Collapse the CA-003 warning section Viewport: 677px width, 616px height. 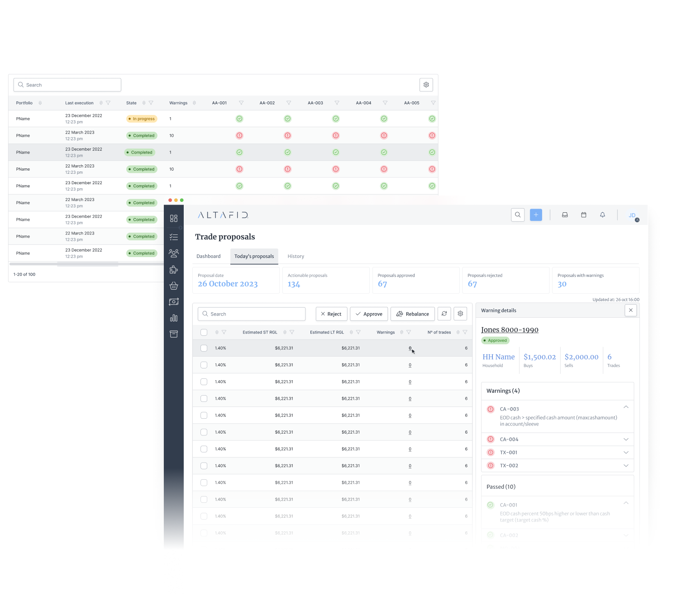tap(626, 407)
